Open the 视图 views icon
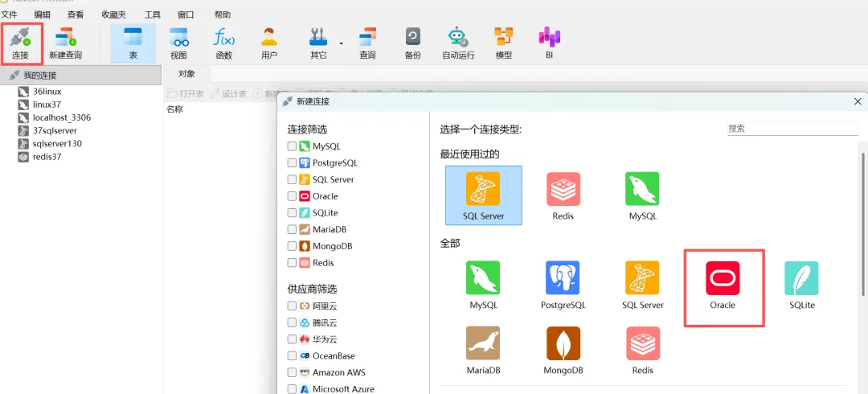 [178, 43]
